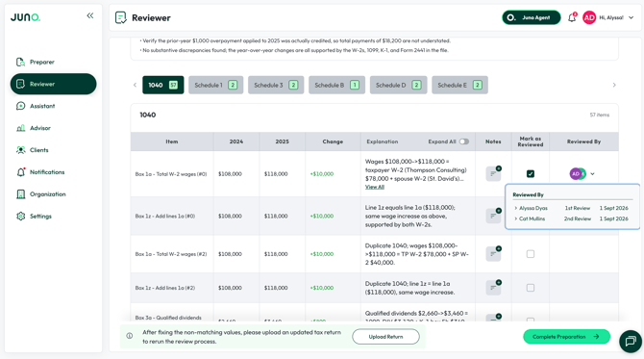Mark Box 1z (#2) as reviewed
644x359 pixels.
click(x=531, y=288)
